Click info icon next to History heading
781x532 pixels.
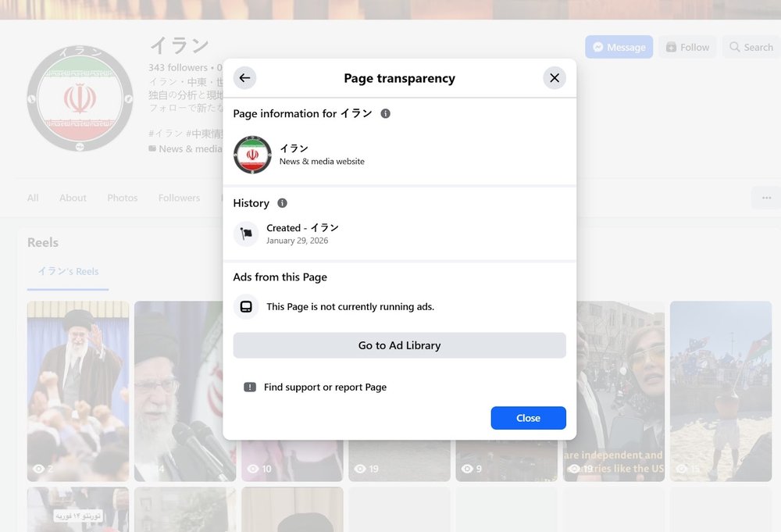[282, 203]
